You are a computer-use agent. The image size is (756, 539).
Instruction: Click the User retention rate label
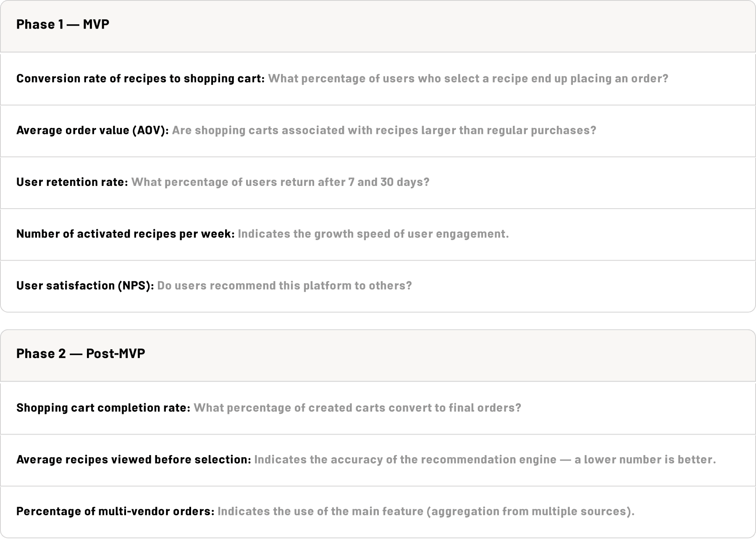(x=72, y=182)
